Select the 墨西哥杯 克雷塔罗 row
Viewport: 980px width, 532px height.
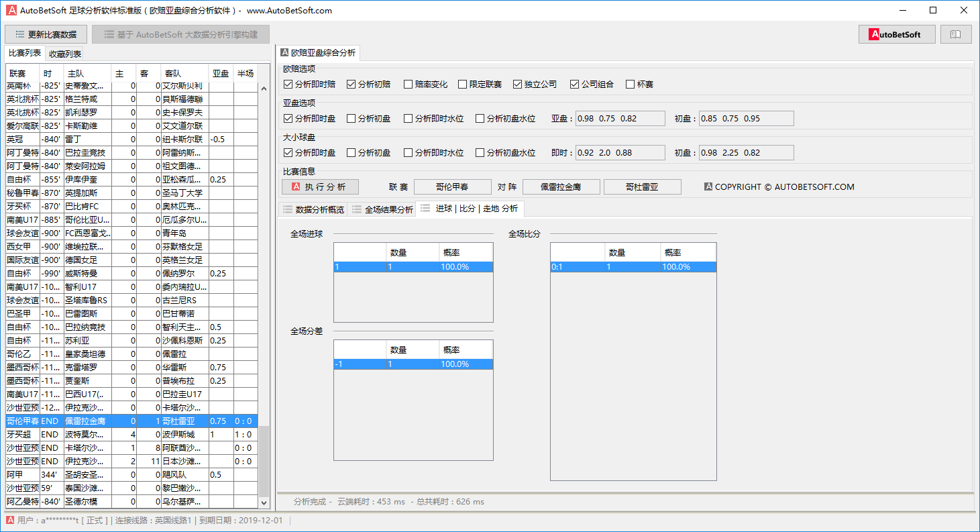coord(131,367)
